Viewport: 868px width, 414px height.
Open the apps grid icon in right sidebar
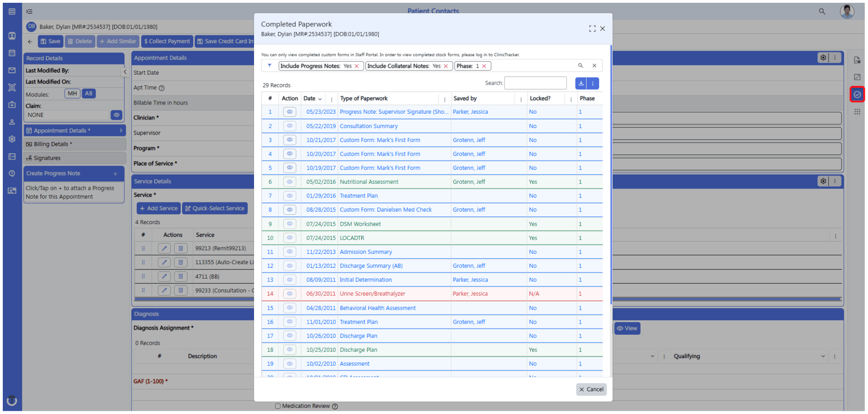(857, 112)
